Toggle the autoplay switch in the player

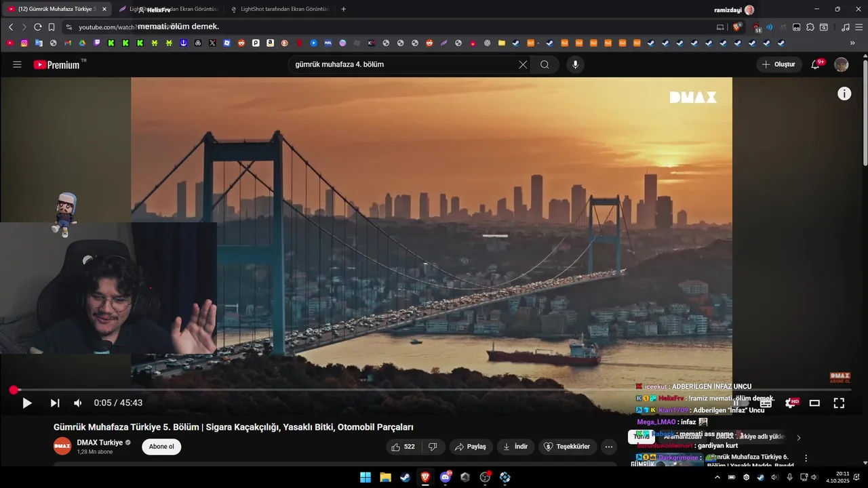pyautogui.click(x=741, y=403)
